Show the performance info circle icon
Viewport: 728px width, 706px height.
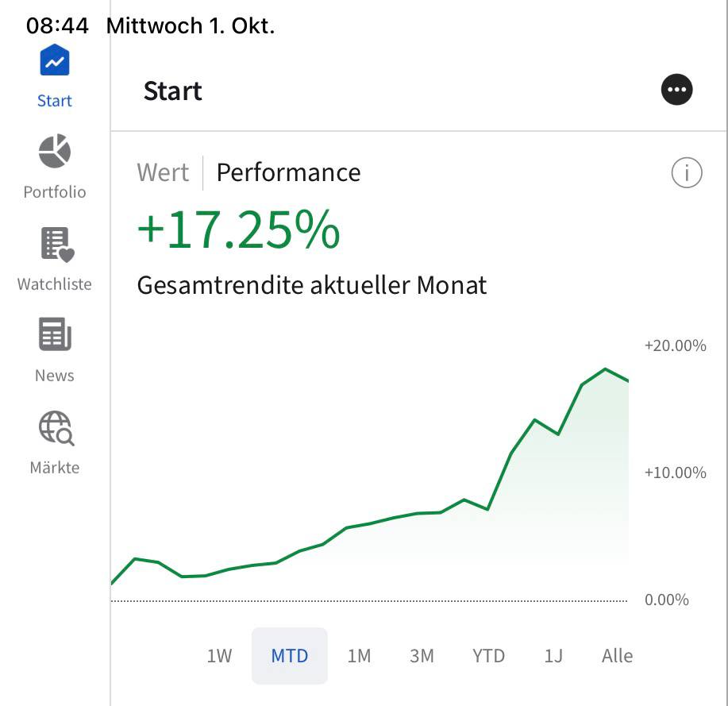click(687, 172)
